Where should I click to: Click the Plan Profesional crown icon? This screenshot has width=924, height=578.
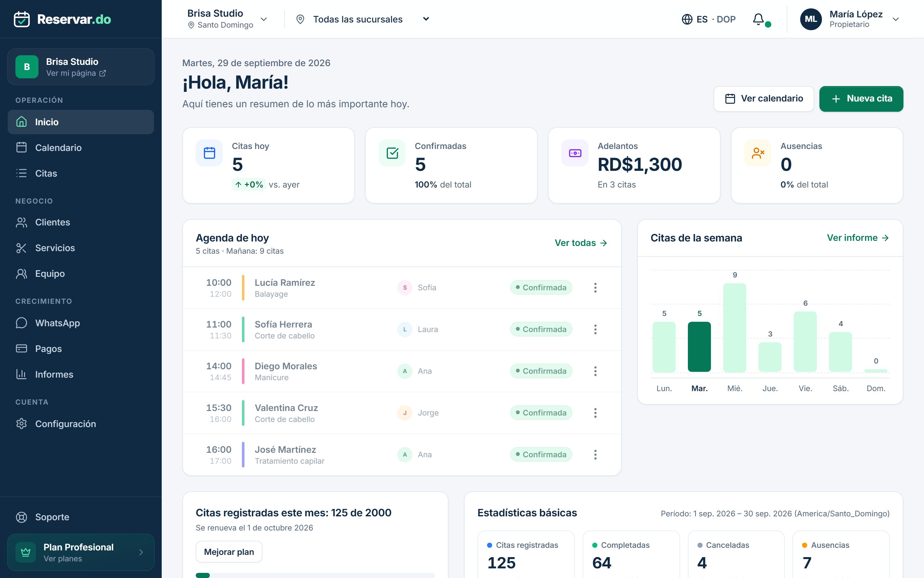26,552
